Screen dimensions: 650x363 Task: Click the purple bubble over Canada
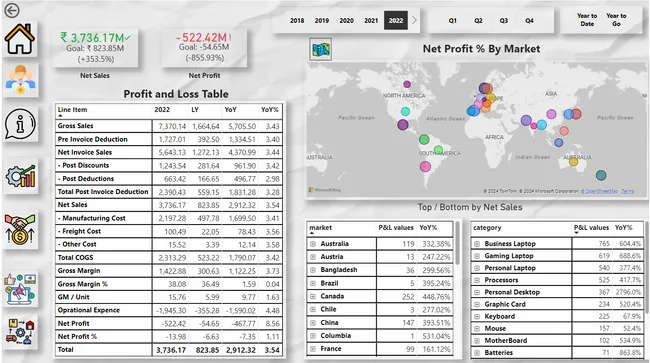pos(407,85)
